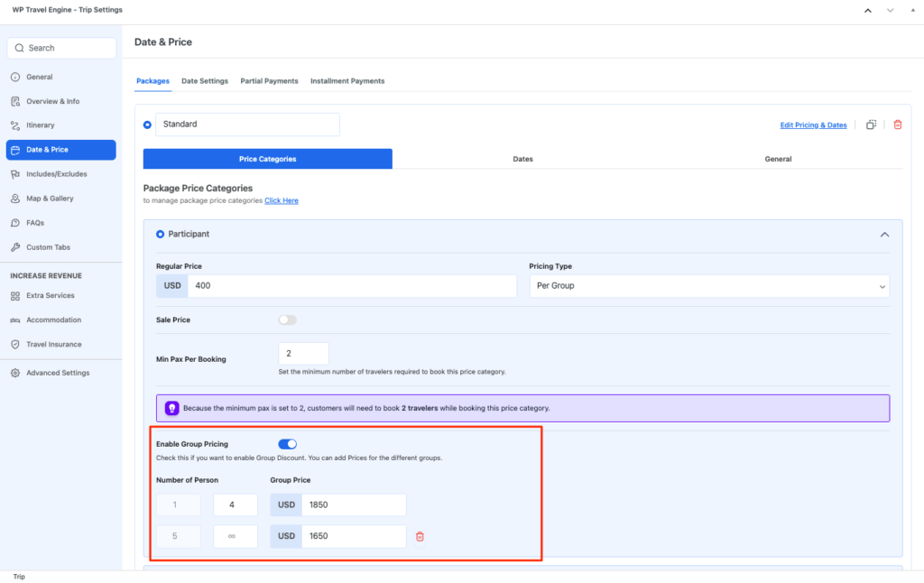Screen dimensions: 924x583
Task: Follow the Click Here link
Action: tap(282, 200)
